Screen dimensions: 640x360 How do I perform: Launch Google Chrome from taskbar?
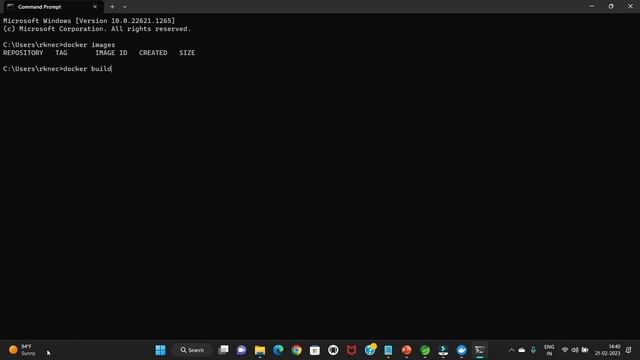[x=297, y=350]
